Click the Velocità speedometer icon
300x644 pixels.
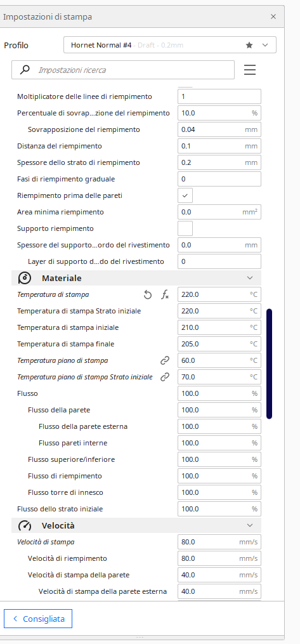[x=25, y=526]
